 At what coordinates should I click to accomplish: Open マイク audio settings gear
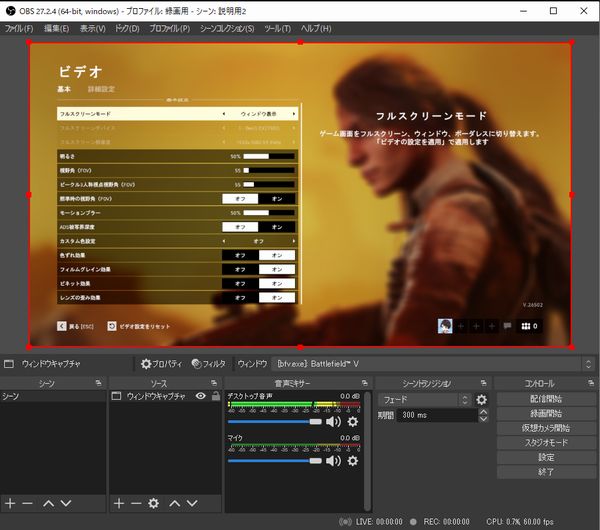(x=352, y=461)
